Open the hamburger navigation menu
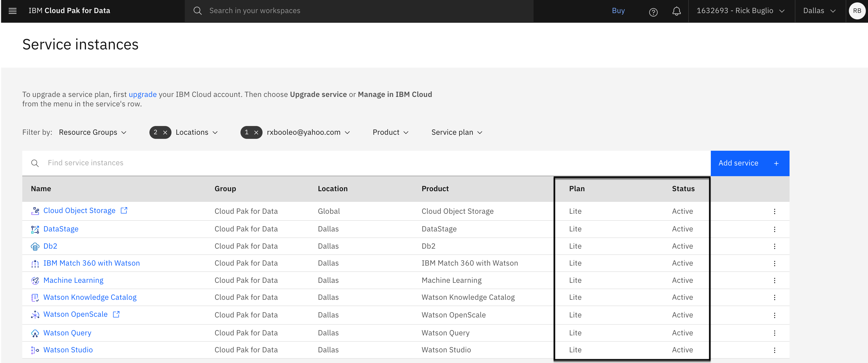Viewport: 868px width, 363px height. (x=12, y=11)
